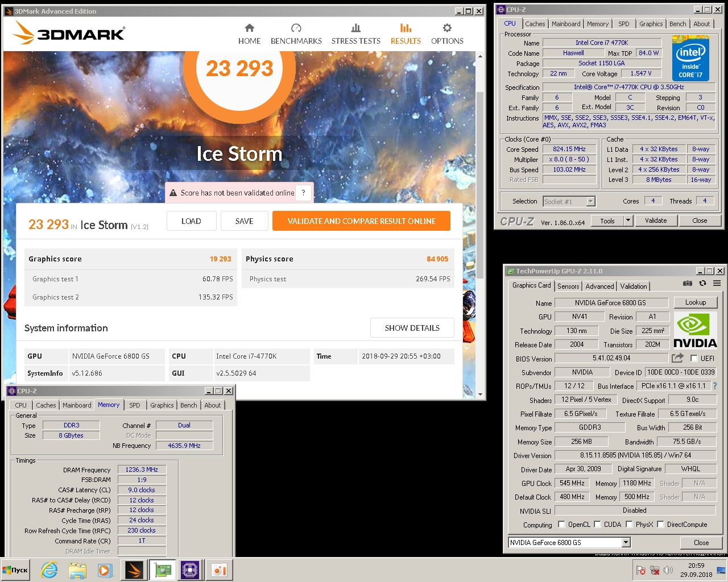Screen dimensions: 728x582
Task: Switch to CPU-Z via its taskbar icon
Action: [190, 570]
